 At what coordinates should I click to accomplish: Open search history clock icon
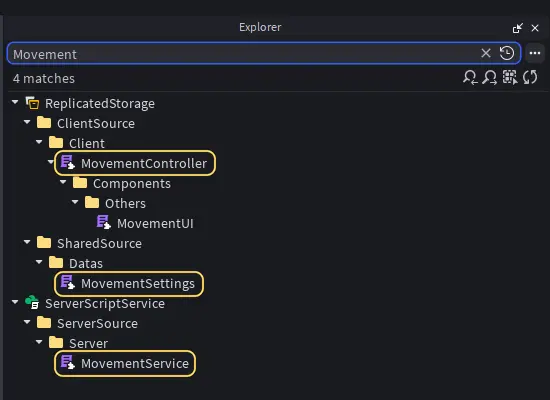[x=507, y=53]
